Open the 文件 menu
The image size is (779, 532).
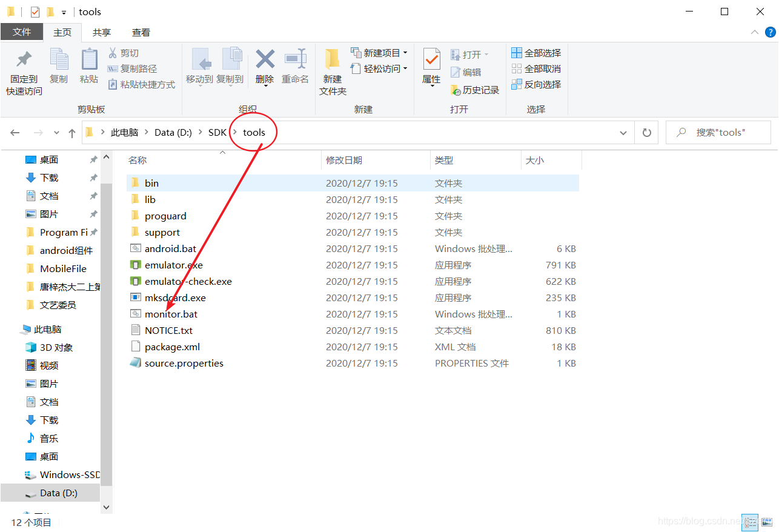pyautogui.click(x=22, y=32)
